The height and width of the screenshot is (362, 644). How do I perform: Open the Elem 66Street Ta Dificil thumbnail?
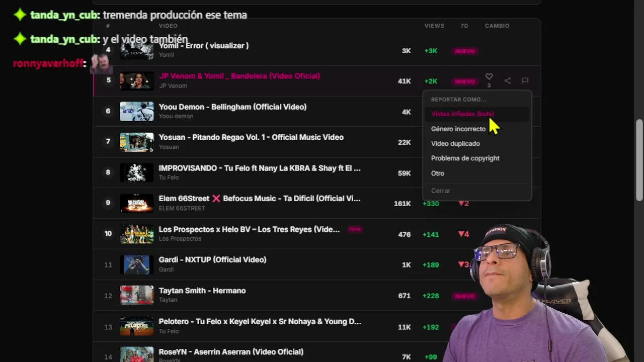(x=136, y=203)
